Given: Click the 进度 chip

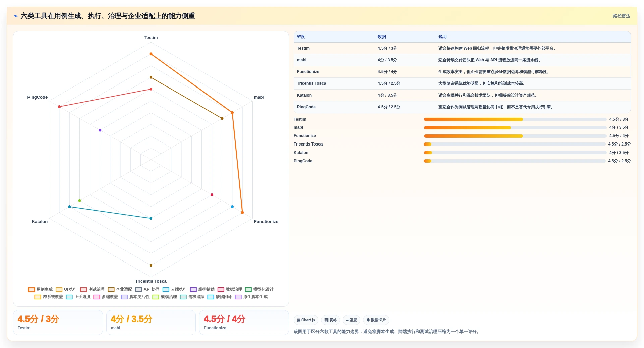Looking at the screenshot, I should point(351,320).
